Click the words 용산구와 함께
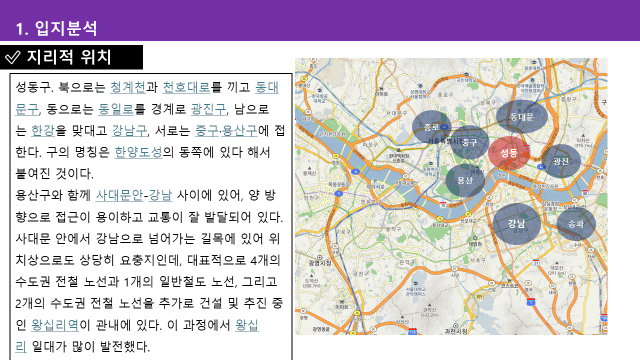This screenshot has height=360, width=640. [53, 195]
